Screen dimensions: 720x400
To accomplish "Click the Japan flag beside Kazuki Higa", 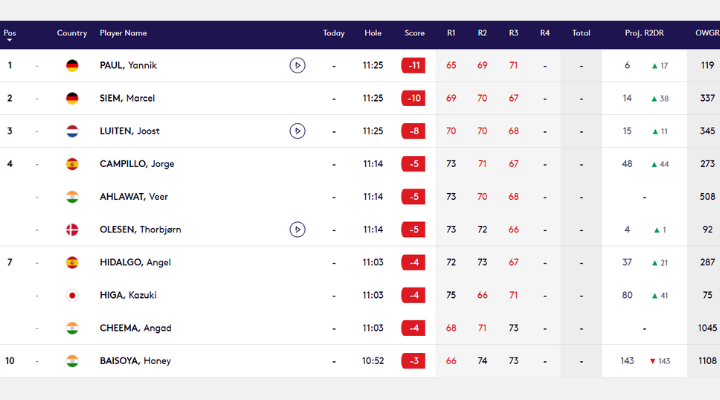I will (x=72, y=296).
